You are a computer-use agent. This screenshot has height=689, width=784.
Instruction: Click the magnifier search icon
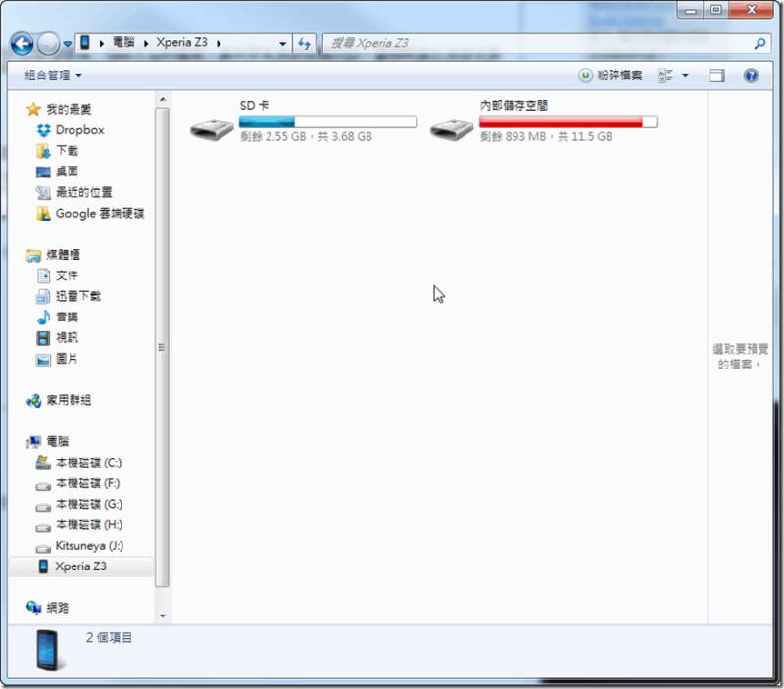[x=760, y=43]
